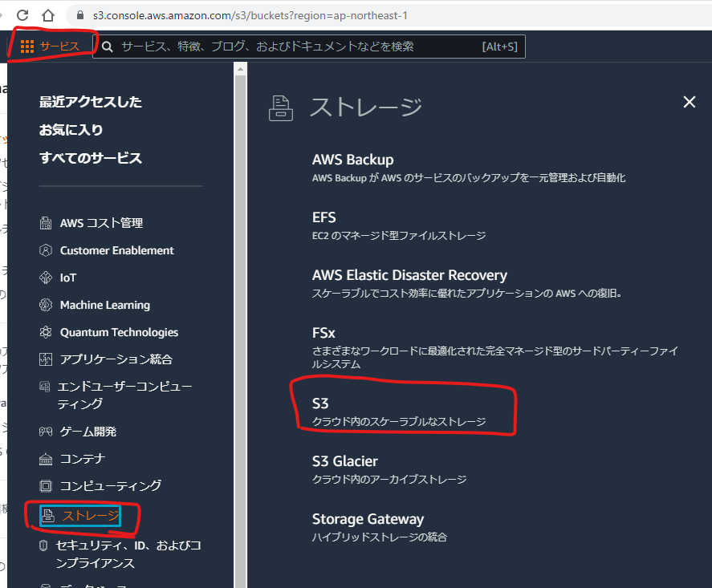The height and width of the screenshot is (588, 712).
Task: Click the コンピューティング chip icon
Action: pos(46,486)
